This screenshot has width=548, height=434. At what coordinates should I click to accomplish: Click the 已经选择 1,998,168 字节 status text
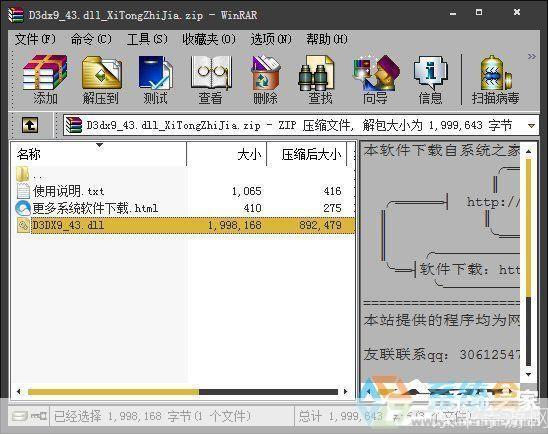[x=153, y=416]
